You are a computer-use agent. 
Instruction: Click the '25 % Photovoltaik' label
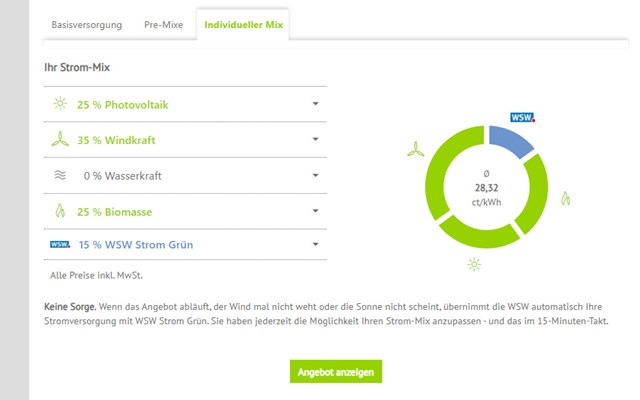[122, 105]
